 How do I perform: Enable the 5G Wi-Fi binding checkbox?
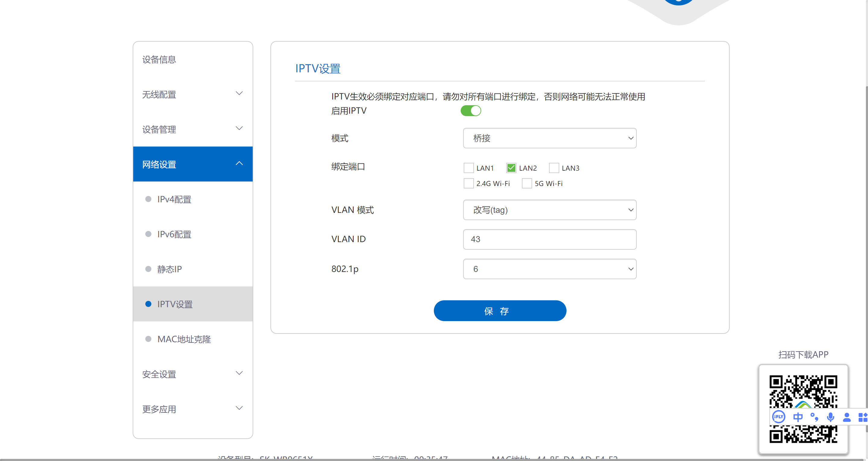click(527, 183)
